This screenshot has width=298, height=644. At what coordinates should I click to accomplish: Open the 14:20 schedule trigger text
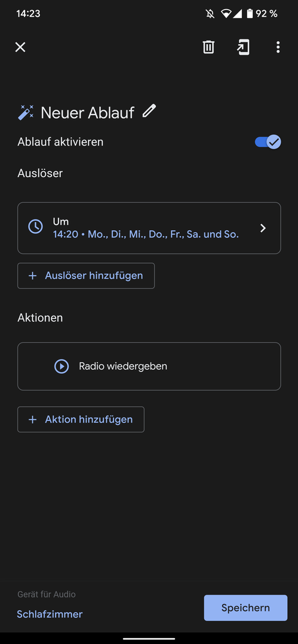pyautogui.click(x=146, y=234)
